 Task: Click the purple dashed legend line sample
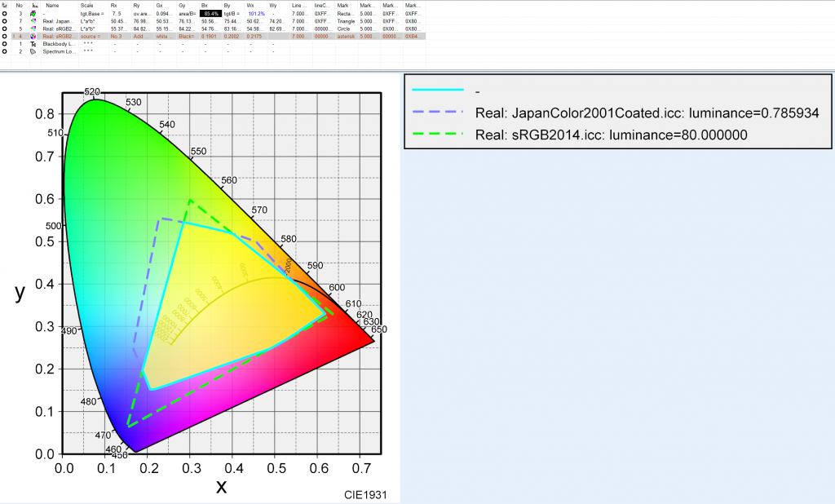tap(438, 112)
